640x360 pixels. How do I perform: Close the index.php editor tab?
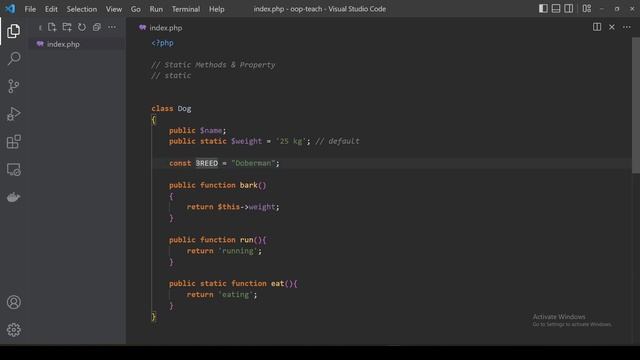[x=612, y=27]
